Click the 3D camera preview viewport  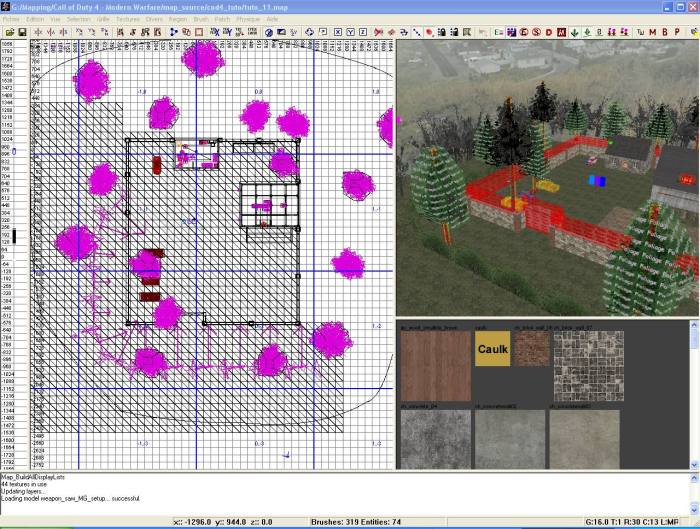(548, 178)
